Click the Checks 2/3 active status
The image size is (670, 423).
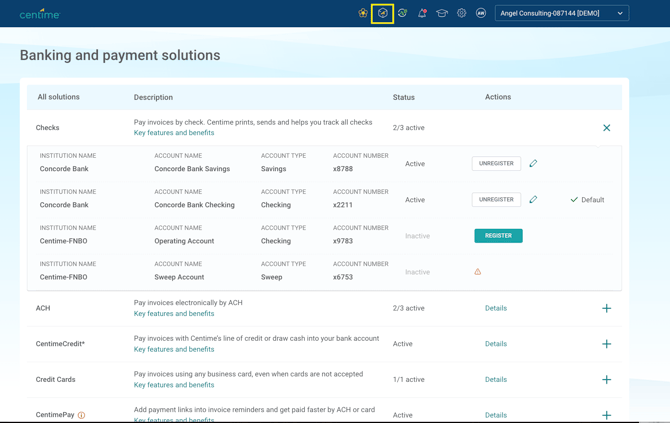tap(408, 128)
